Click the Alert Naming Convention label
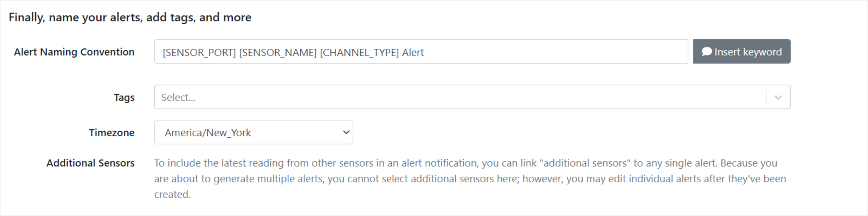Viewport: 868px width, 216px height. 74,52
